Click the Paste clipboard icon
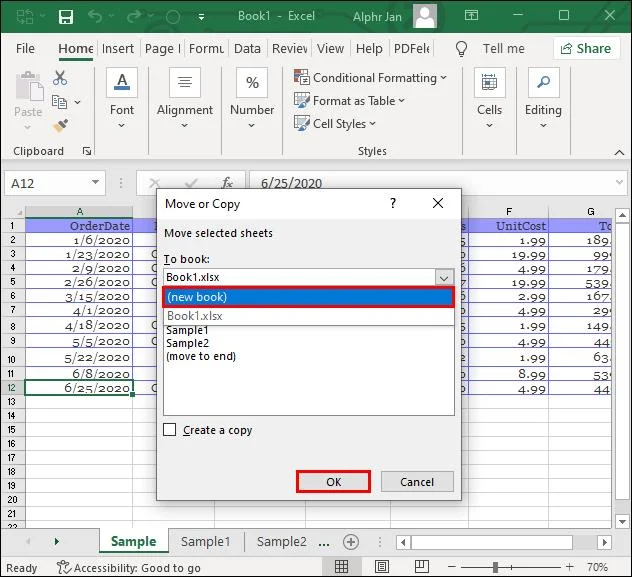This screenshot has width=632, height=577. (29, 86)
